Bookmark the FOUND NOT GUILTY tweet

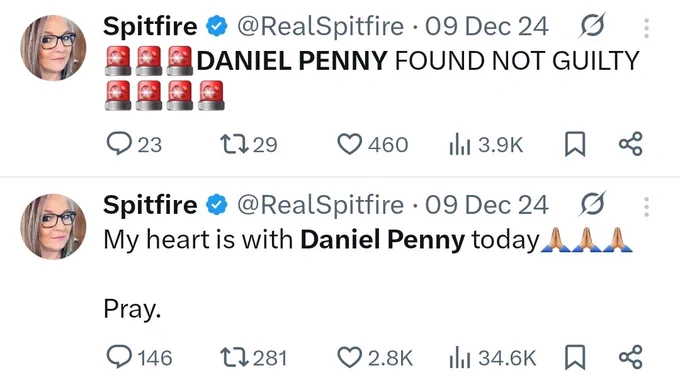[x=575, y=144]
